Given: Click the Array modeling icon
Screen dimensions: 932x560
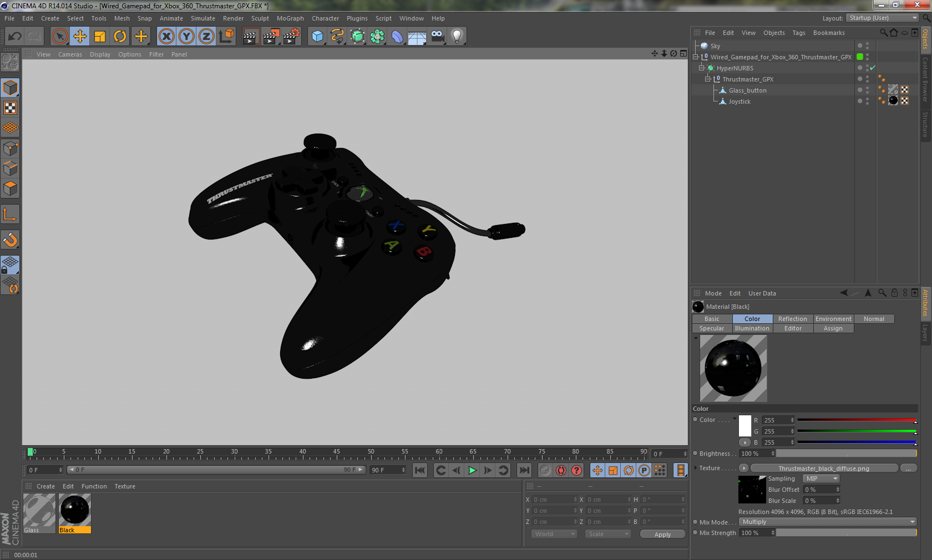Looking at the screenshot, I should [377, 37].
